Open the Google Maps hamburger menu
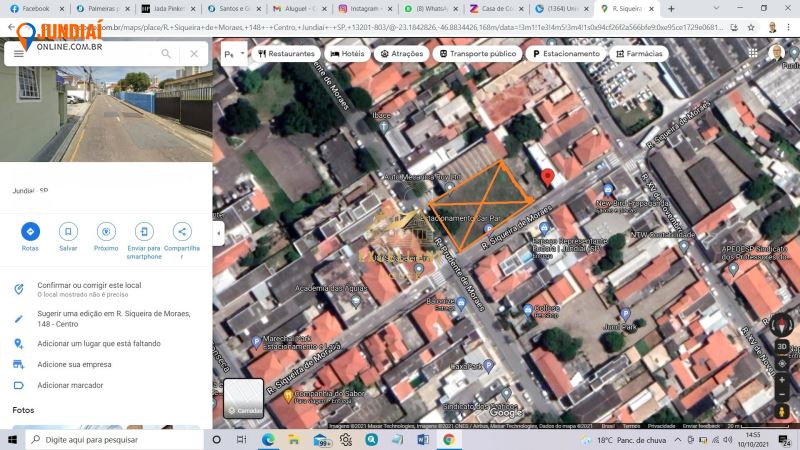Image resolution: width=800 pixels, height=450 pixels. point(19,54)
